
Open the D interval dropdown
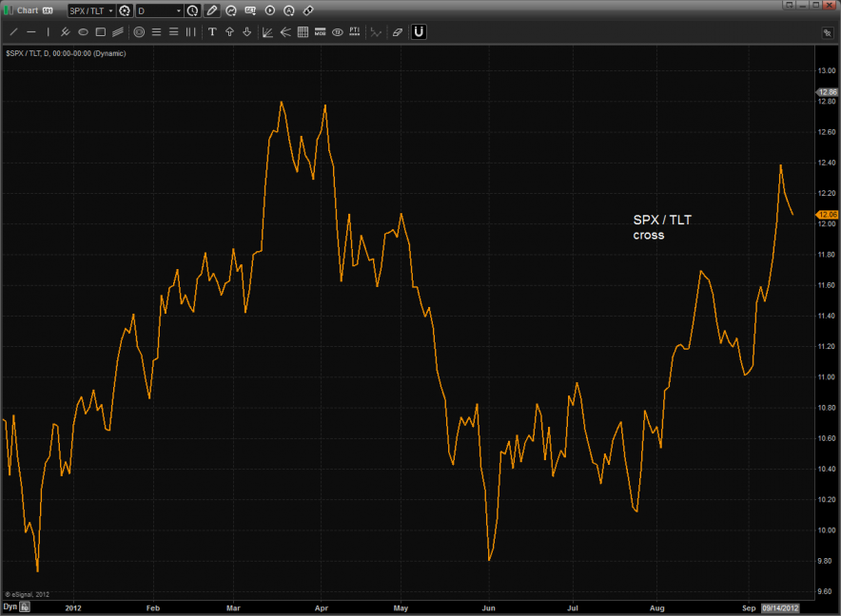tap(160, 10)
